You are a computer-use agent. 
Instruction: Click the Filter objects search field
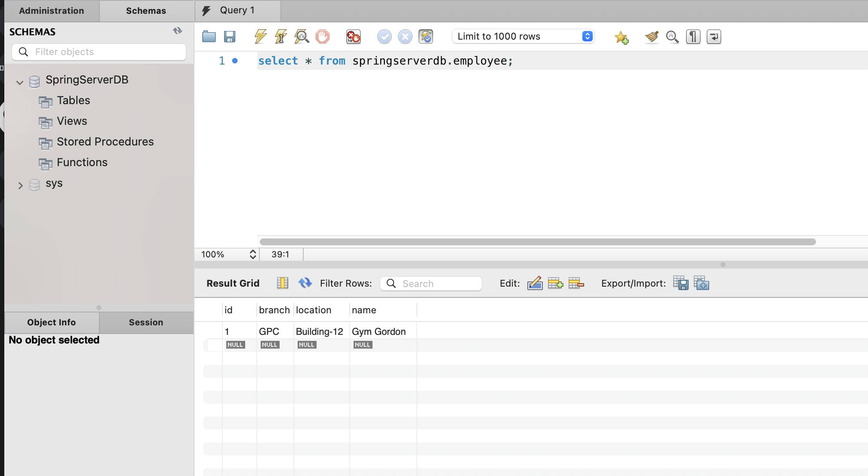tap(99, 52)
